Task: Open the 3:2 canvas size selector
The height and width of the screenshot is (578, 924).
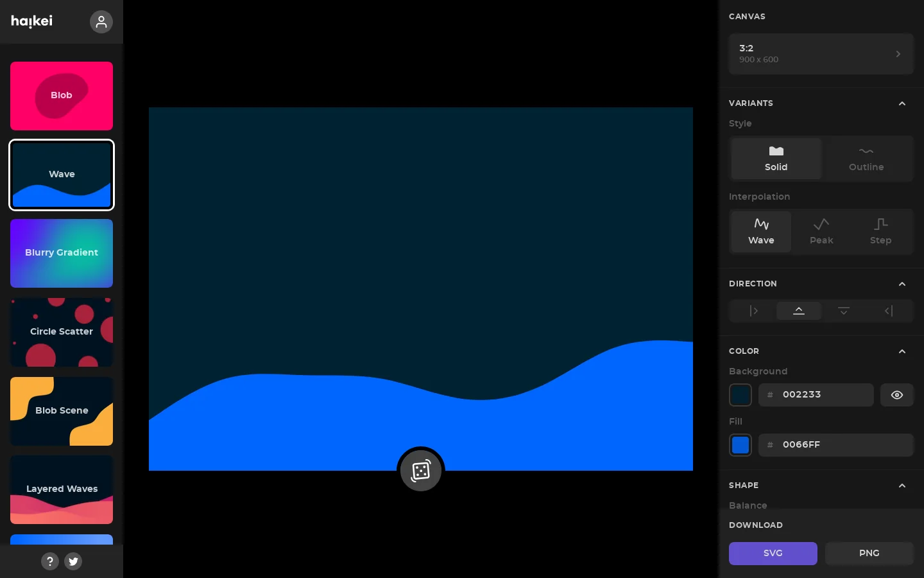Action: 821,54
